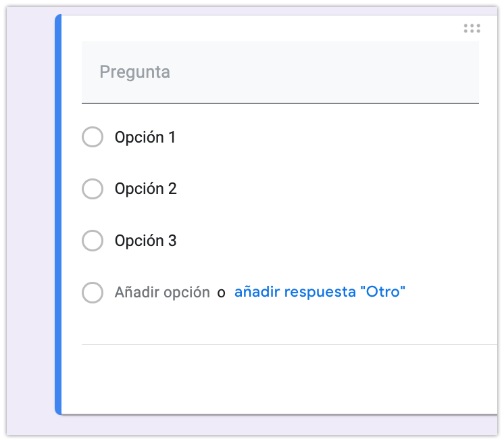
Task: Click empty space right of Opción 3
Action: pos(338,240)
